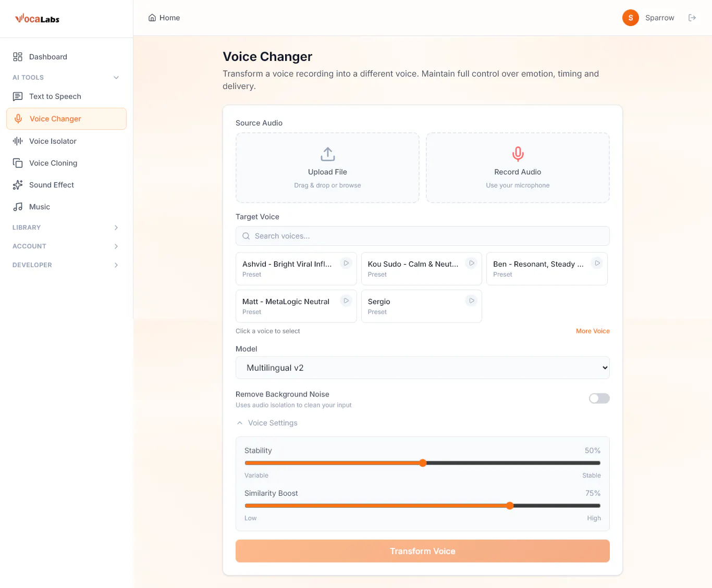The image size is (712, 588).
Task: Play the Sergio voice sample
Action: 471,301
